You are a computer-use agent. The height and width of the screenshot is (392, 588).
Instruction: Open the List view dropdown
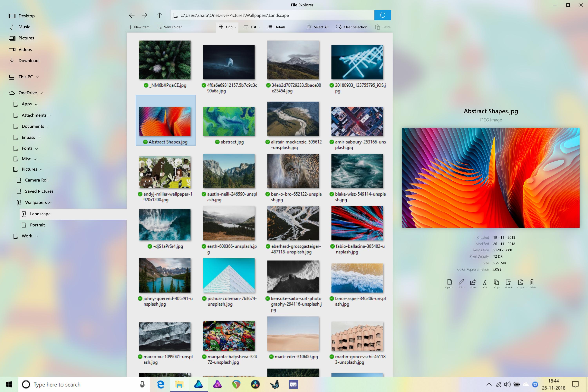click(259, 27)
